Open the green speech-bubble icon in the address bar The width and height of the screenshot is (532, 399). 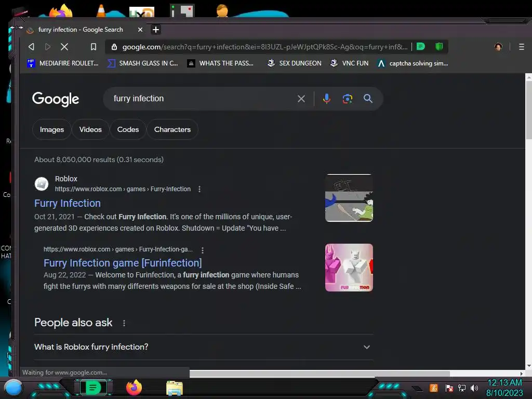(x=421, y=46)
